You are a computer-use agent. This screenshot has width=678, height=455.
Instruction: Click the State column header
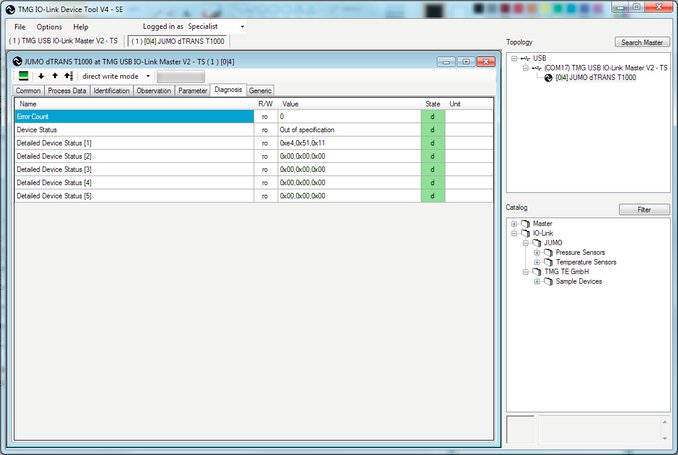pos(433,104)
